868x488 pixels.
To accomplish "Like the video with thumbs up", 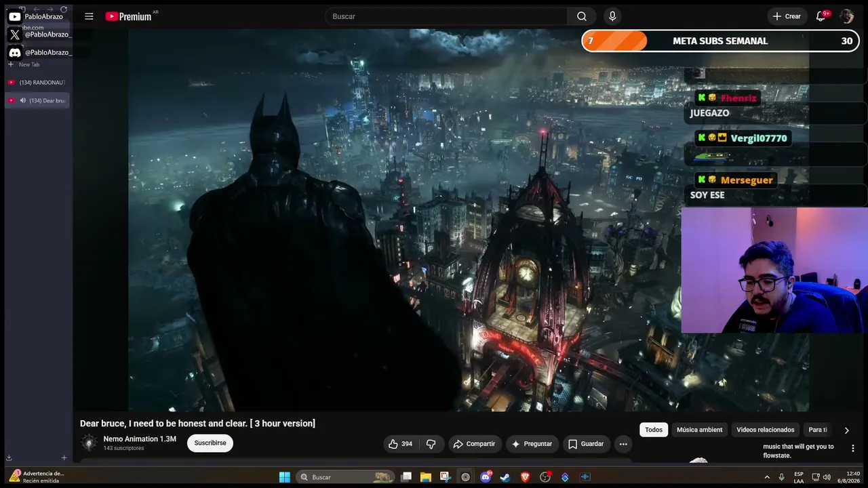I will [400, 444].
